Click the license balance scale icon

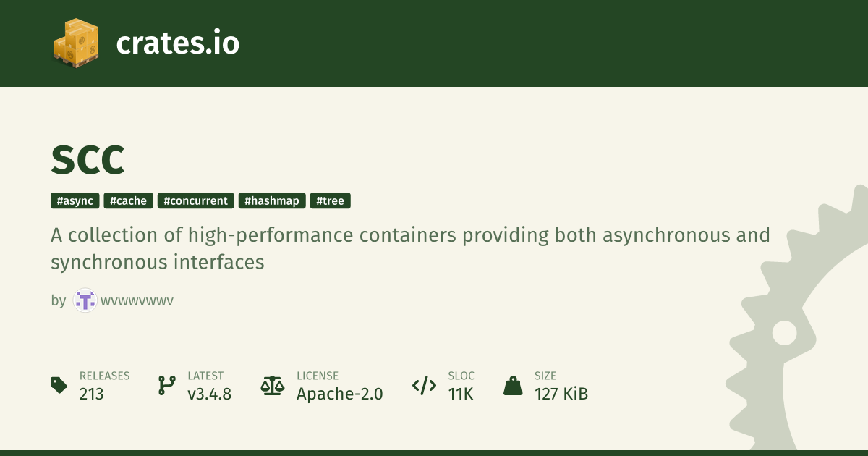[x=272, y=385]
